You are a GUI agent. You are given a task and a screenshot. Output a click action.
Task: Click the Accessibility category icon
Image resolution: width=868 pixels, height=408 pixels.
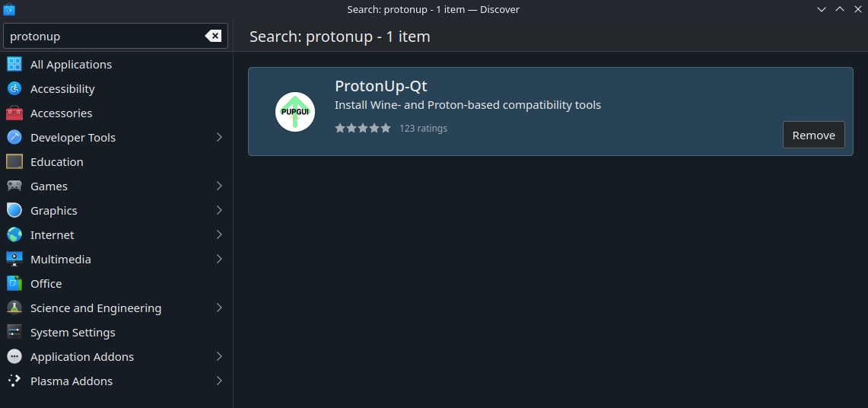[x=14, y=89]
